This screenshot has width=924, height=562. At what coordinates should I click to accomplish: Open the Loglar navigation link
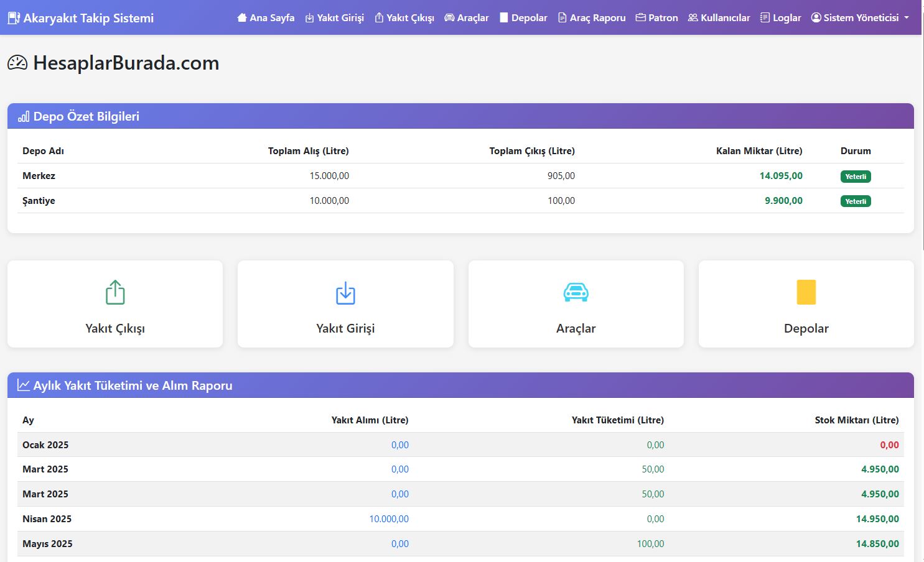[x=780, y=18]
